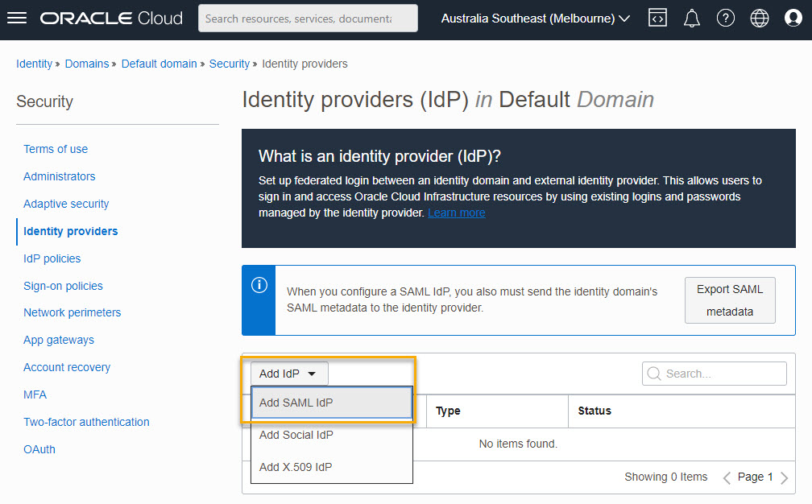The width and height of the screenshot is (812, 504).
Task: Go to the next page arrow
Action: (784, 477)
